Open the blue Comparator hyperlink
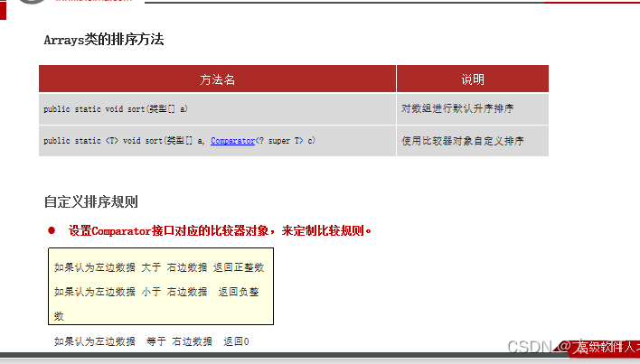Screen dimensions: 640x364 pos(232,141)
